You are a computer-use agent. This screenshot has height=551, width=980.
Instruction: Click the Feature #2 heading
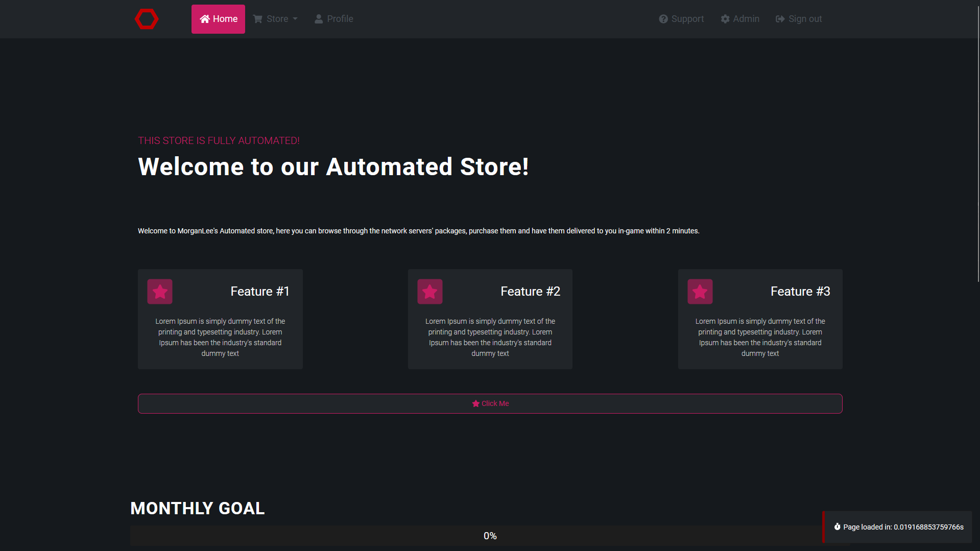[x=530, y=292]
